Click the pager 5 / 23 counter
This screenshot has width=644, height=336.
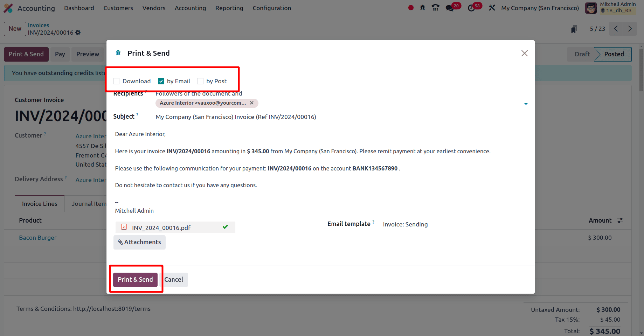coord(597,29)
